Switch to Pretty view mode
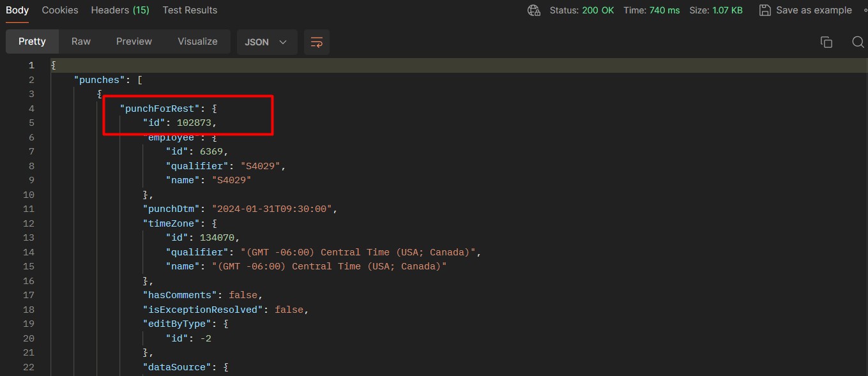868x376 pixels. pyautogui.click(x=32, y=41)
